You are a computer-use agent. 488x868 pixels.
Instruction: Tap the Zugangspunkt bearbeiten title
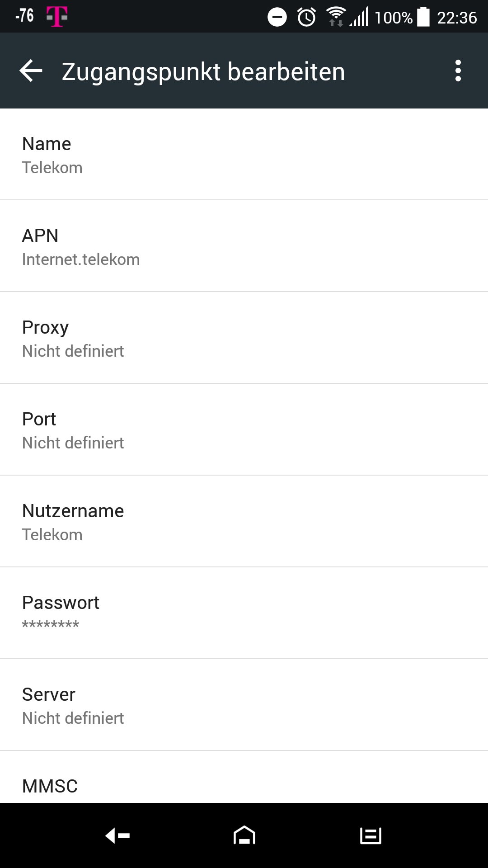pos(203,71)
